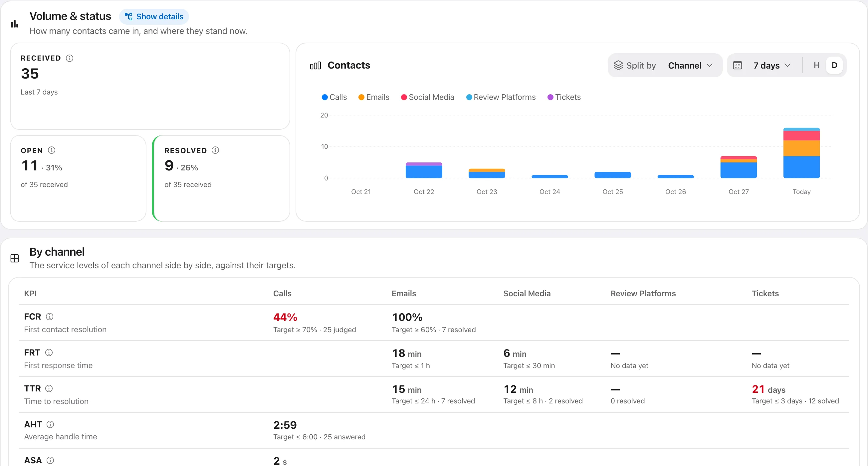The height and width of the screenshot is (466, 868).
Task: Open the RECEIVED 35 summary card
Action: point(150,86)
